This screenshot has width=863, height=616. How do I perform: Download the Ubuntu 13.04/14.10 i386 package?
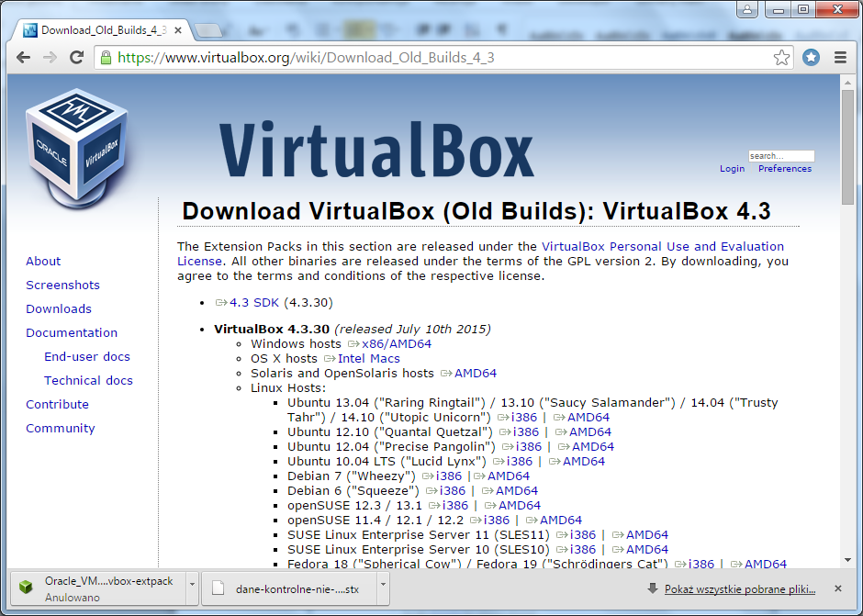click(523, 418)
